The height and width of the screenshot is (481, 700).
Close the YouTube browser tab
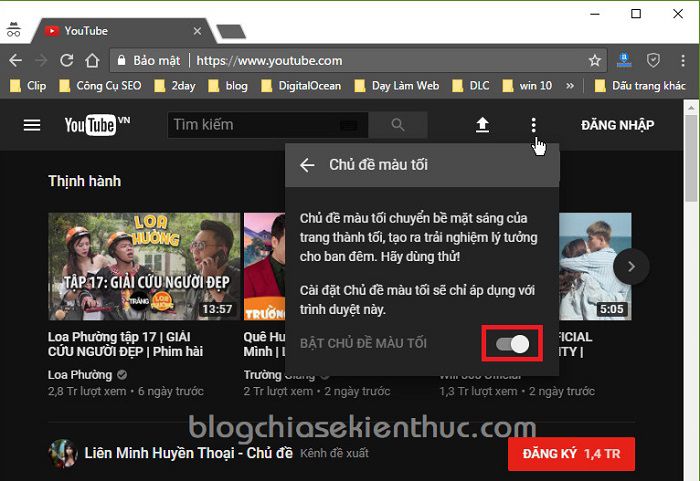[x=197, y=31]
